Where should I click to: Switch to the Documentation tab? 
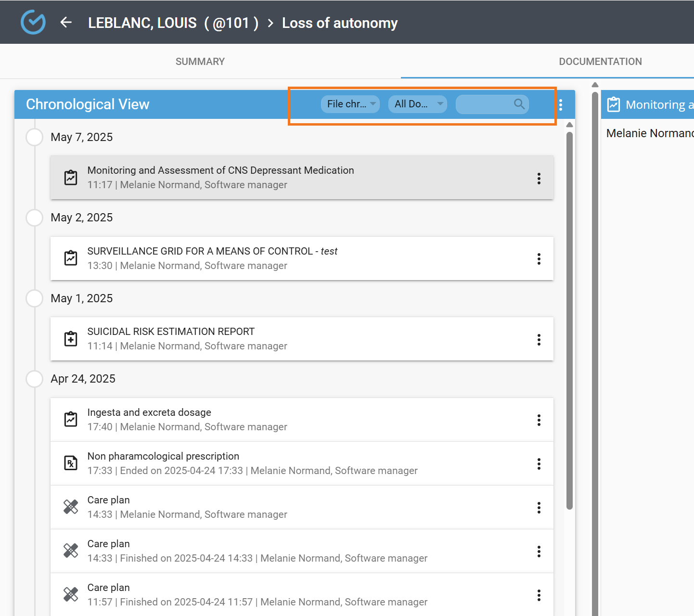(600, 62)
